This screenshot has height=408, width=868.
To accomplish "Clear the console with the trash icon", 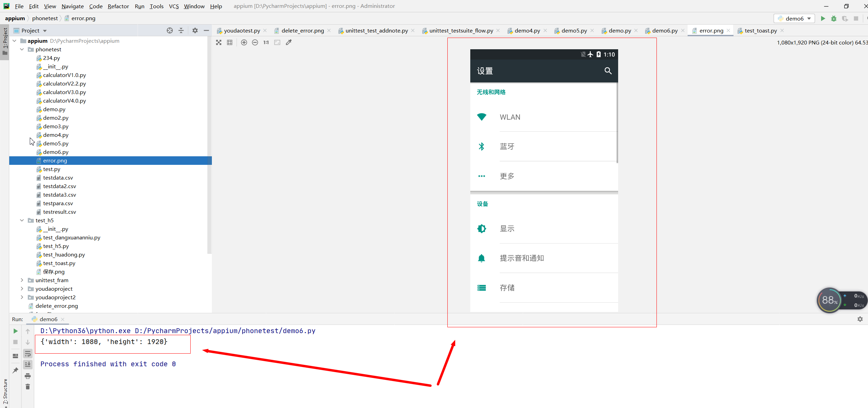I will (x=28, y=387).
